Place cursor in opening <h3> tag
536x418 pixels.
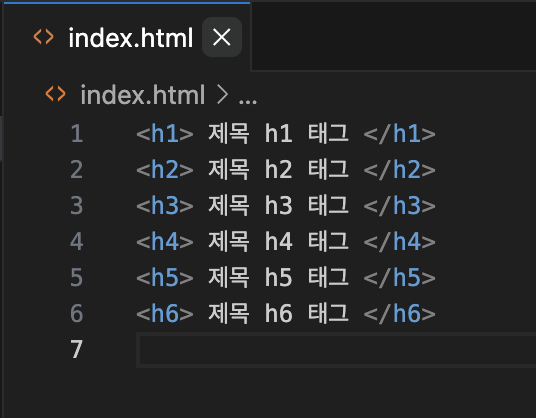[x=165, y=205]
